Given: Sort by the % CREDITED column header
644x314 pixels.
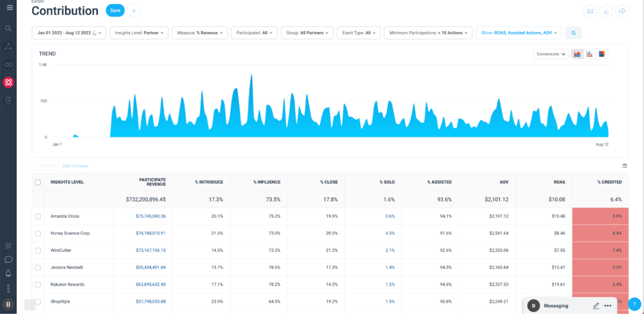Looking at the screenshot, I should [x=609, y=182].
